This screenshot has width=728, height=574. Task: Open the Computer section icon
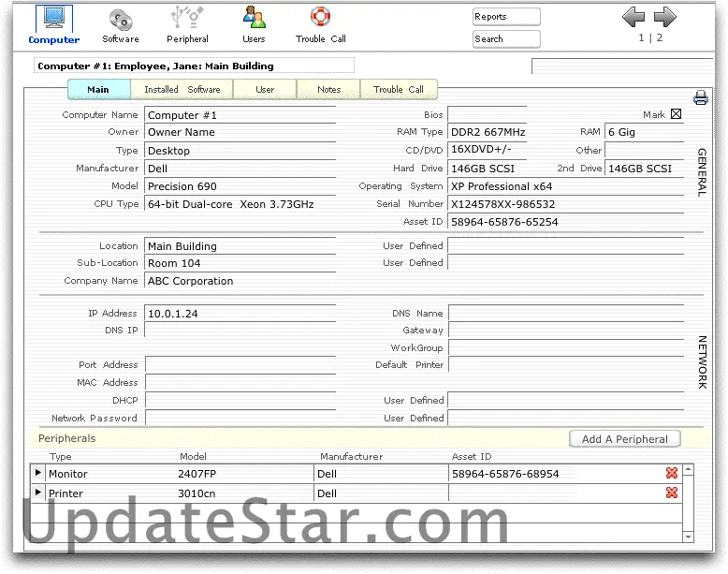click(54, 19)
